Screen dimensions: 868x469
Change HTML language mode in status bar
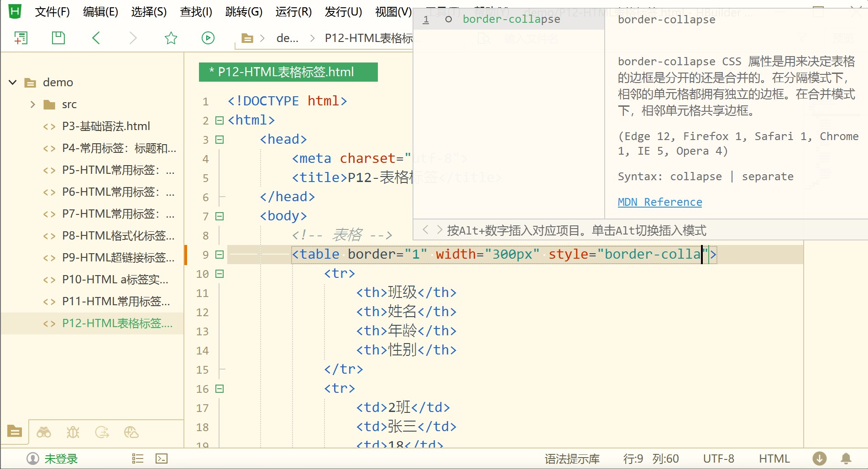tap(774, 459)
